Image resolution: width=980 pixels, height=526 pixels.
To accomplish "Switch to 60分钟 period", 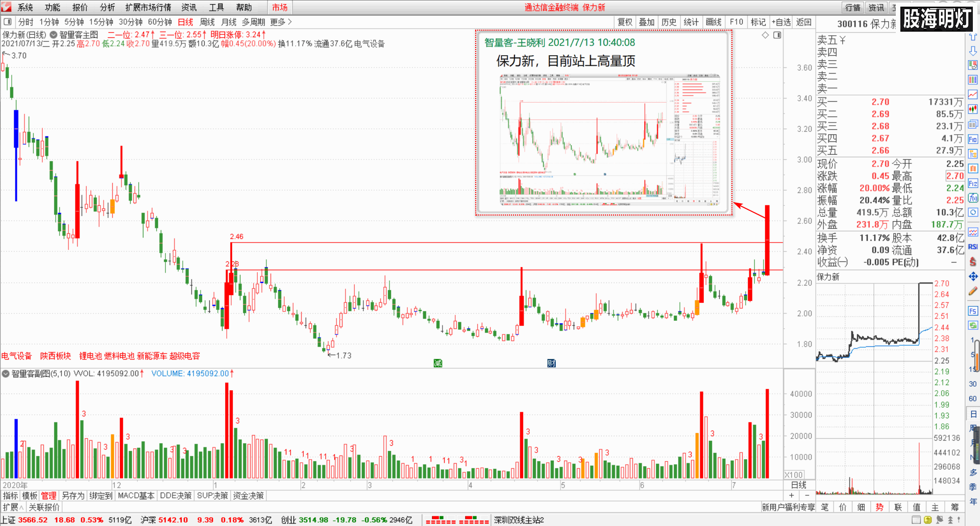I will (x=160, y=22).
